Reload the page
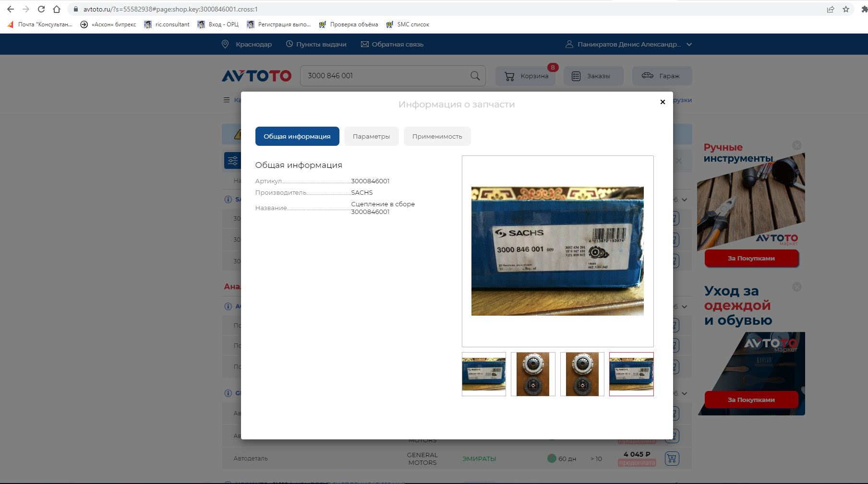Image resolution: width=868 pixels, height=484 pixels. point(41,9)
